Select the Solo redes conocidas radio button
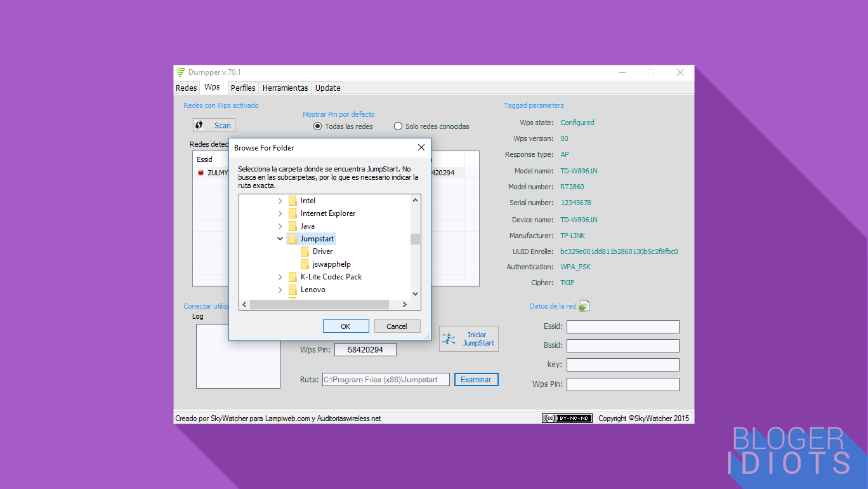Viewport: 868px width, 489px height. click(398, 126)
